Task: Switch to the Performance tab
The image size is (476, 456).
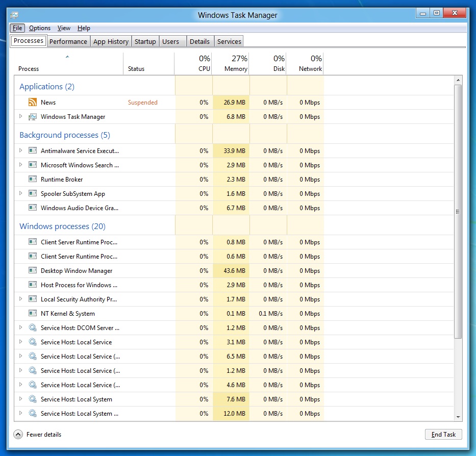Action: pos(68,41)
